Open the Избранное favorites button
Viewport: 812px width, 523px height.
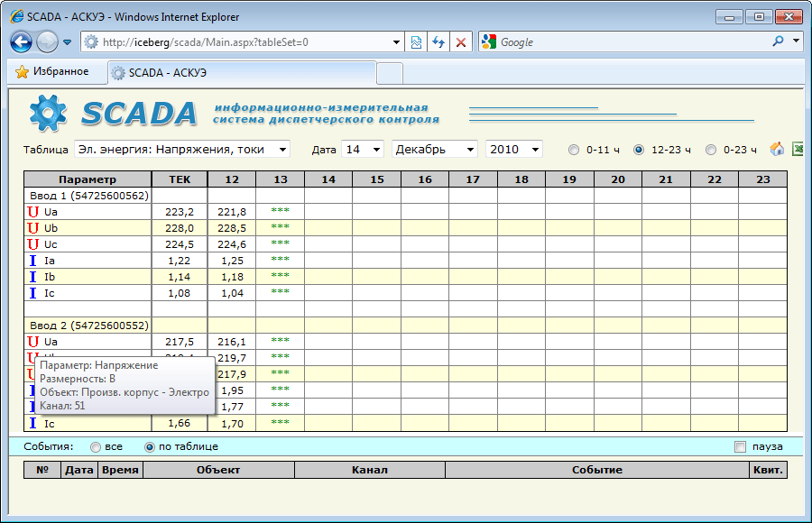pyautogui.click(x=52, y=71)
